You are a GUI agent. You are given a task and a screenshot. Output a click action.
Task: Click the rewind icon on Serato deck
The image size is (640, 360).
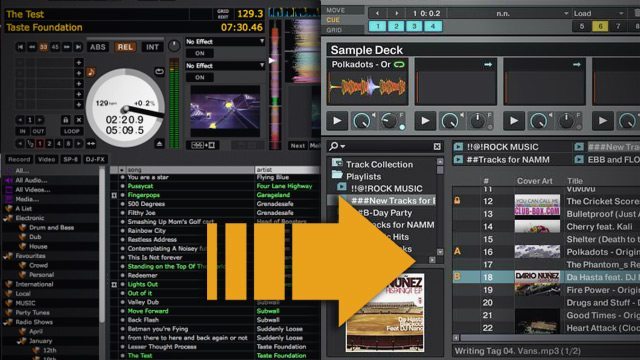(x=32, y=47)
